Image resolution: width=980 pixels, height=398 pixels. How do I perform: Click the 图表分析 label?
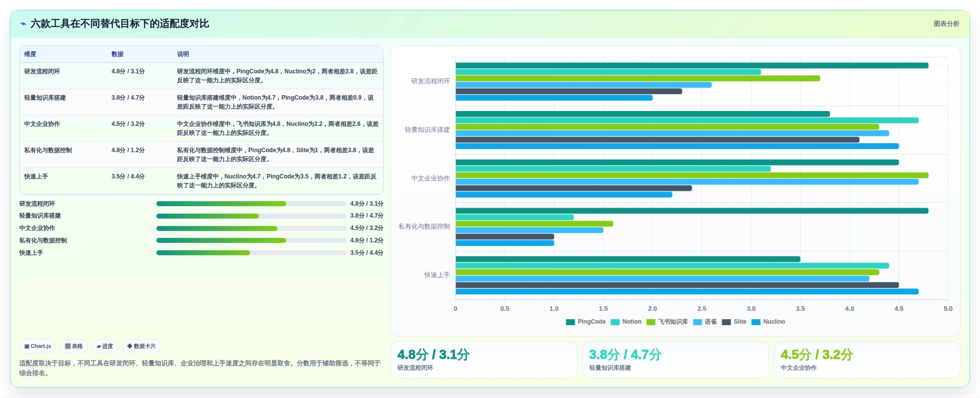(x=946, y=24)
